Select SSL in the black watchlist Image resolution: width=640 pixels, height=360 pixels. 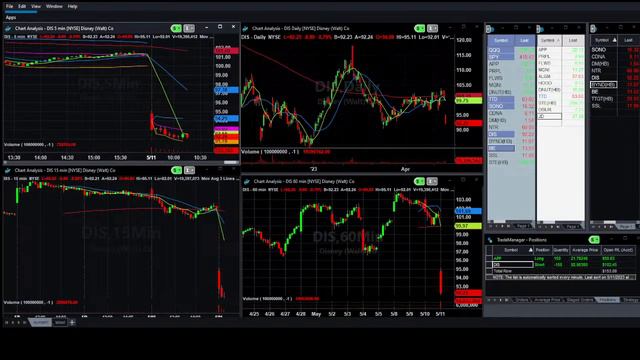(604, 106)
